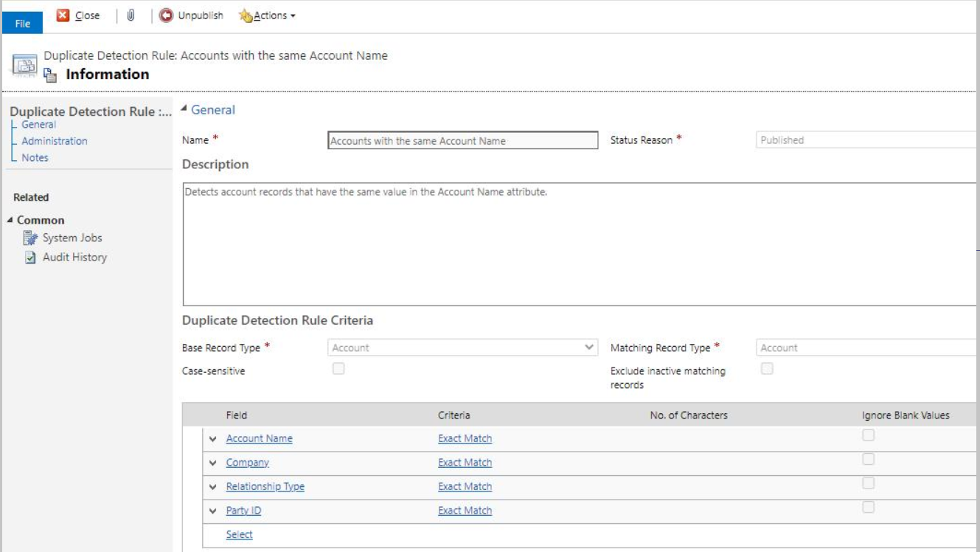Image resolution: width=980 pixels, height=552 pixels.
Task: Click Exact Match criteria for Account Name
Action: click(465, 438)
